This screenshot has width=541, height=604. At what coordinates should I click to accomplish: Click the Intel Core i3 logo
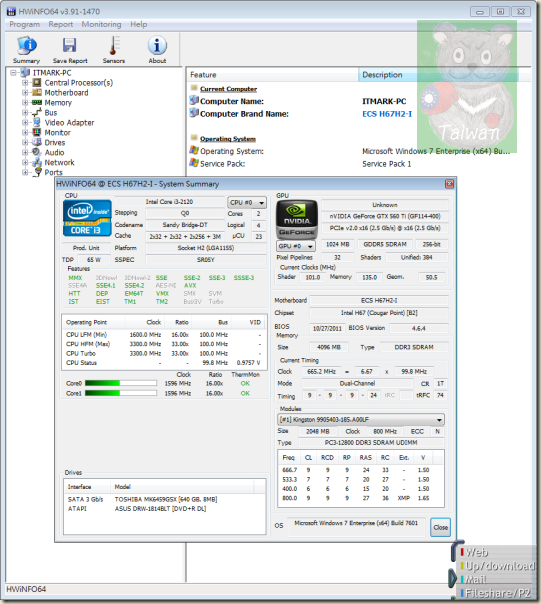[x=87, y=218]
